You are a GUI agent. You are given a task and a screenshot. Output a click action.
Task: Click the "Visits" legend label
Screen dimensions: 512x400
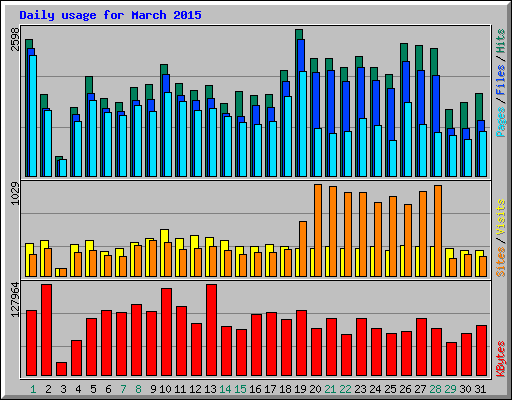point(501,217)
